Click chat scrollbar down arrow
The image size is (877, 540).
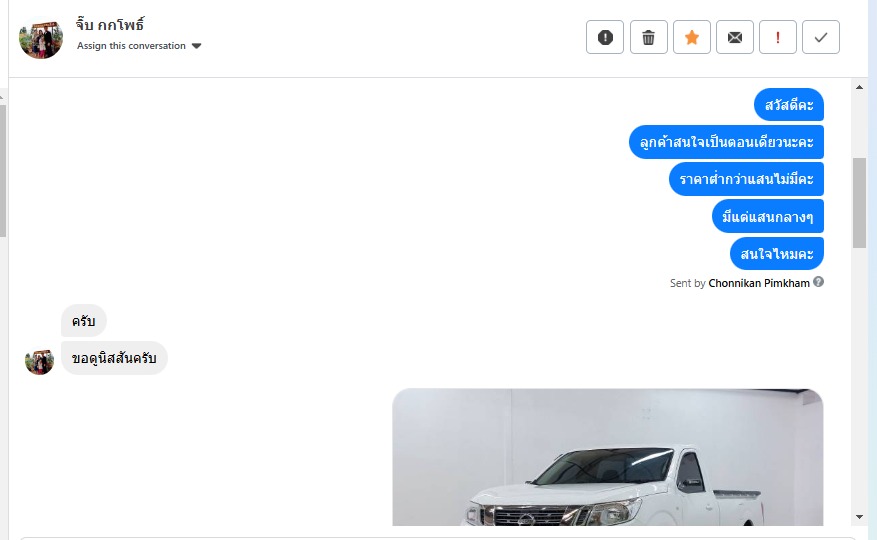[859, 517]
